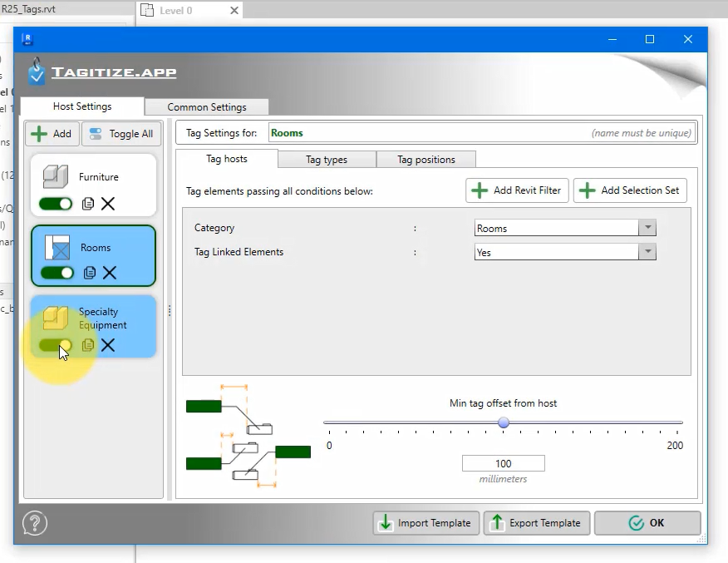This screenshot has width=728, height=563.
Task: Click the duplicate icon on Furniture card
Action: [x=88, y=204]
